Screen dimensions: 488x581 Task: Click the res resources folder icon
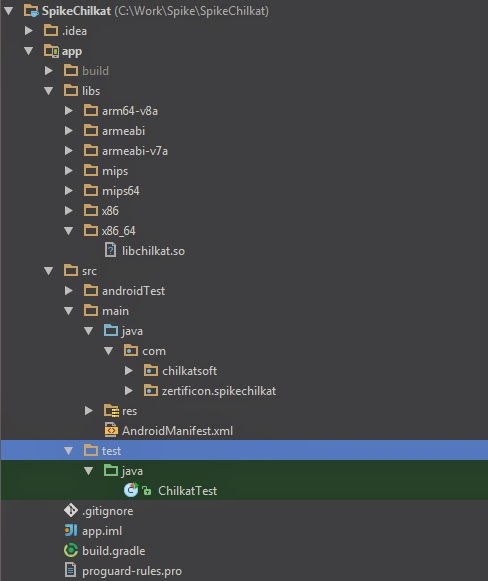click(111, 411)
